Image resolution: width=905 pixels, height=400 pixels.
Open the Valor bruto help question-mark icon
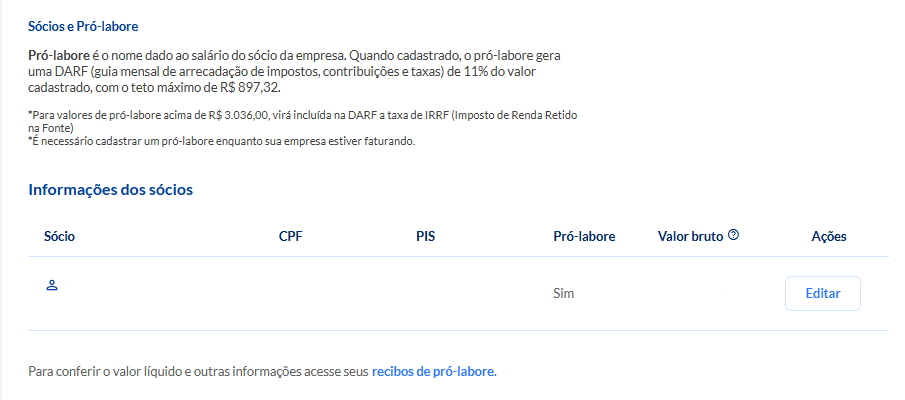(734, 235)
